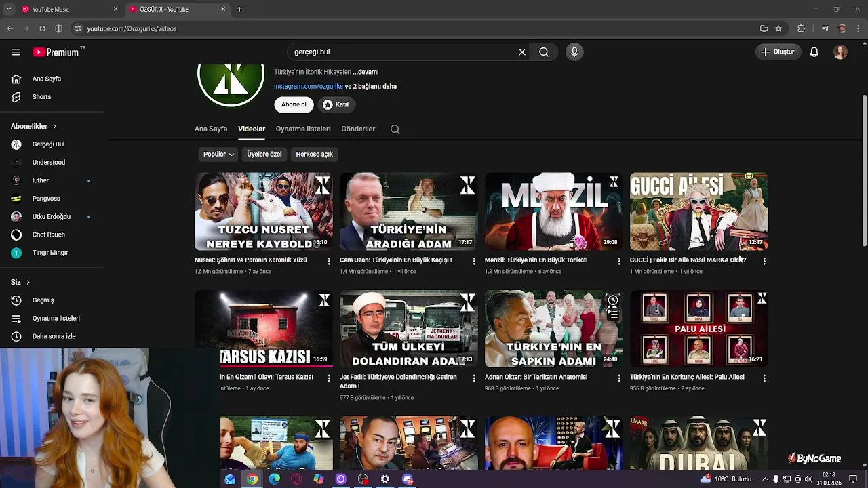Open the Gönderiler channel tab
Screen dimensions: 868x488
tap(358, 129)
